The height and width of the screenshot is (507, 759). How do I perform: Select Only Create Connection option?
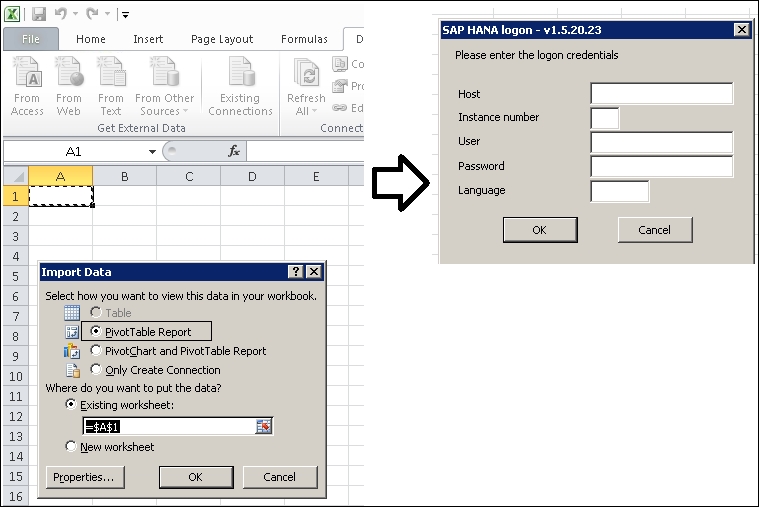pos(96,369)
